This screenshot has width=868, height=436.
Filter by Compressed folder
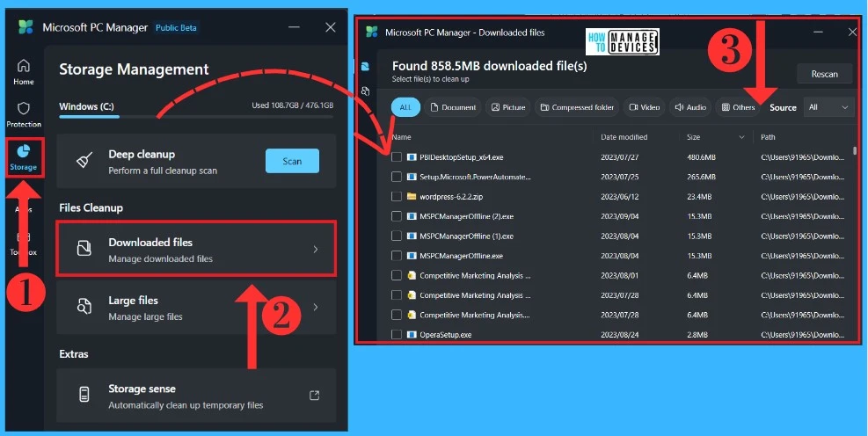pyautogui.click(x=577, y=107)
